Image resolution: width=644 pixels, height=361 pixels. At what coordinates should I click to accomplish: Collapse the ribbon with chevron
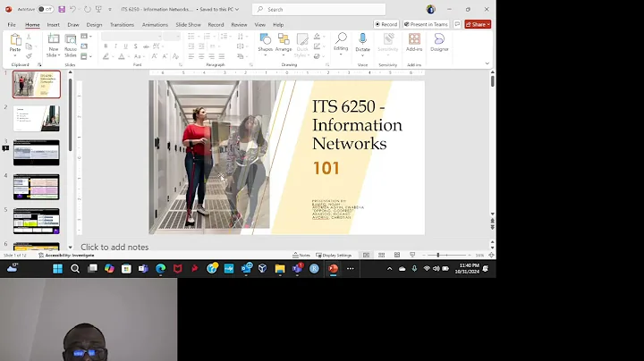(x=487, y=63)
